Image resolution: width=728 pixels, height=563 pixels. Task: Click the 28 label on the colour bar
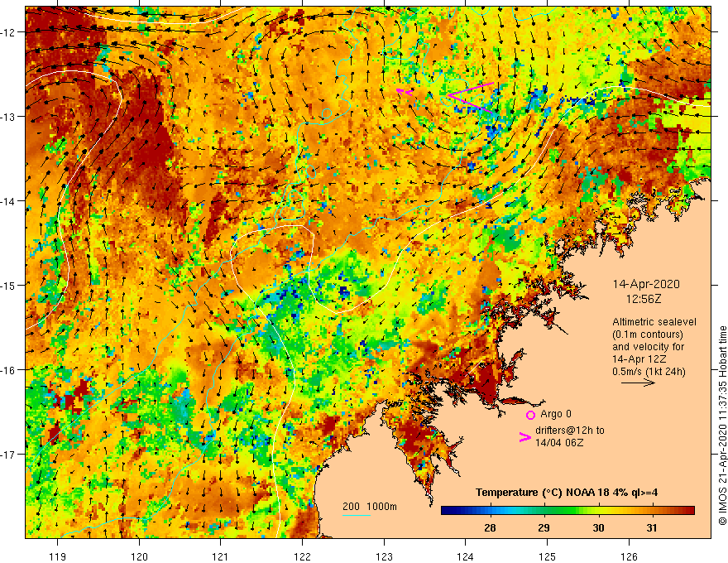pos(490,527)
